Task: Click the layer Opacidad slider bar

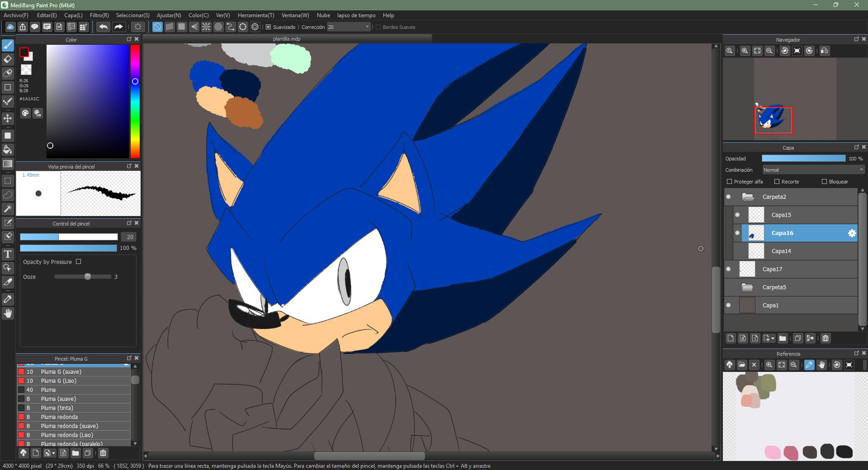Action: [803, 159]
